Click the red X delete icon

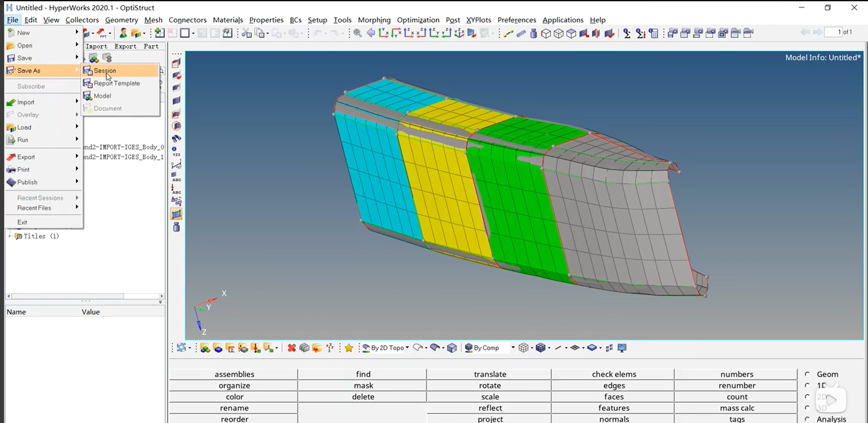[x=292, y=348]
